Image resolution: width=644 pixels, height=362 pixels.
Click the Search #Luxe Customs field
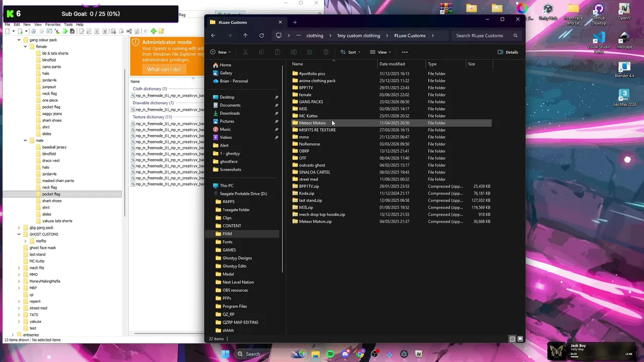tap(487, 36)
